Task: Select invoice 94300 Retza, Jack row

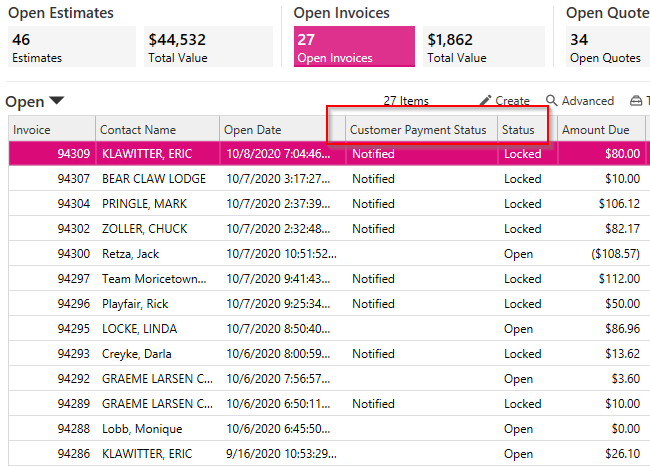Action: click(x=329, y=254)
